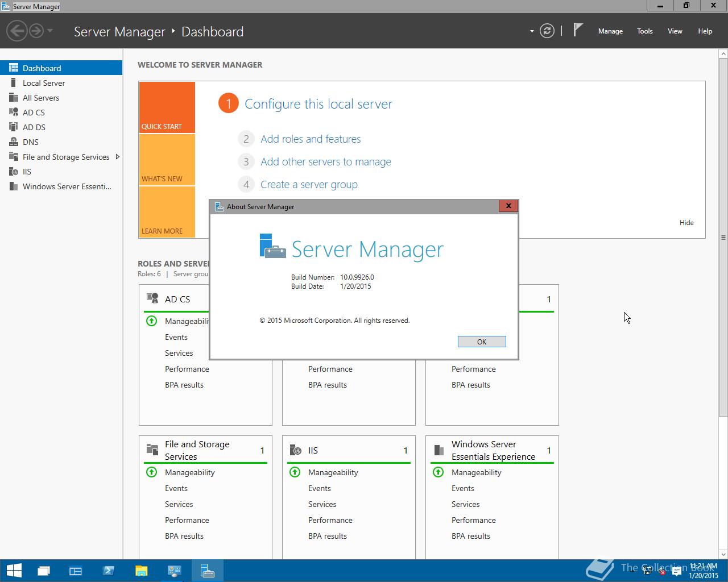Select the QUICK START tile
Viewport: 728px width, 582px height.
coord(167,107)
